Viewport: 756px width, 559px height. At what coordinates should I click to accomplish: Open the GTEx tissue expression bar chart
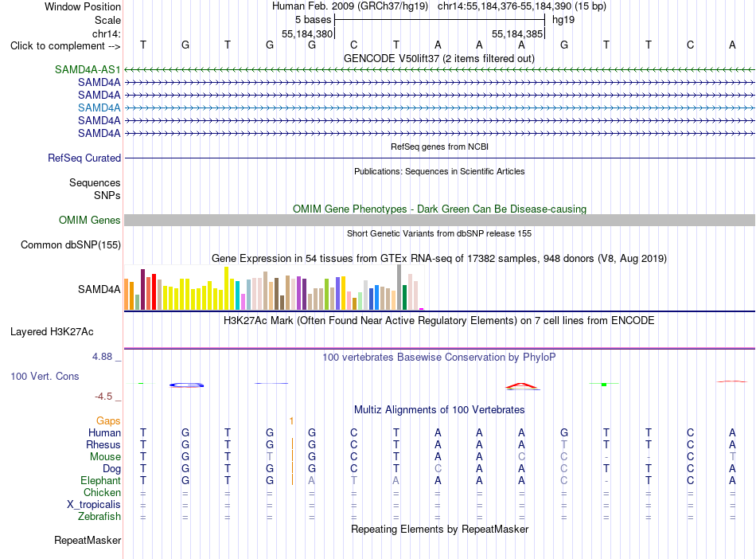(274, 288)
